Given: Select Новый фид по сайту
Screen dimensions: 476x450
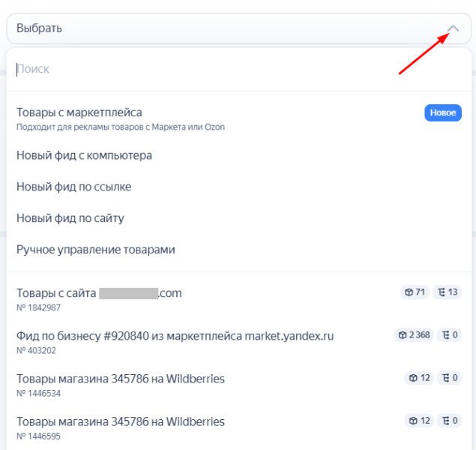Looking at the screenshot, I should point(238,218).
